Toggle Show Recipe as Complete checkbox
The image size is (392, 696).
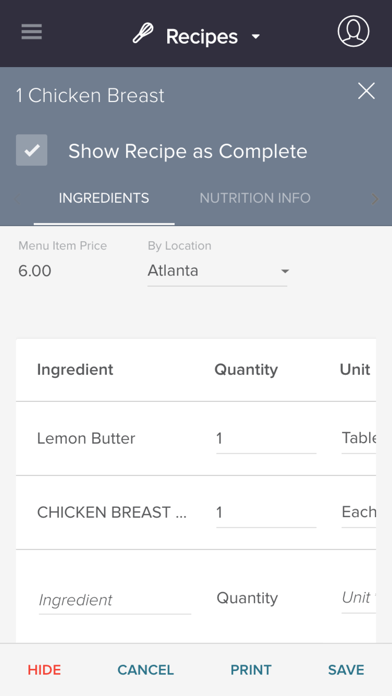click(32, 150)
